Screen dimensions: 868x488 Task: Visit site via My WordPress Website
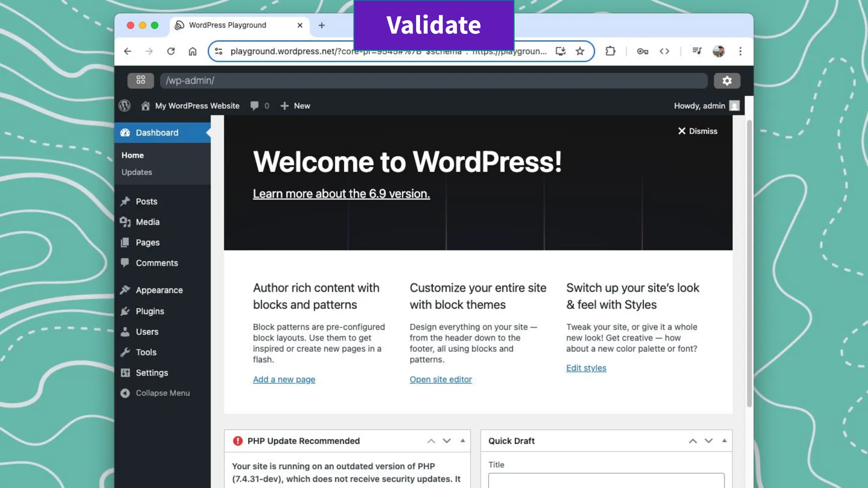[190, 105]
